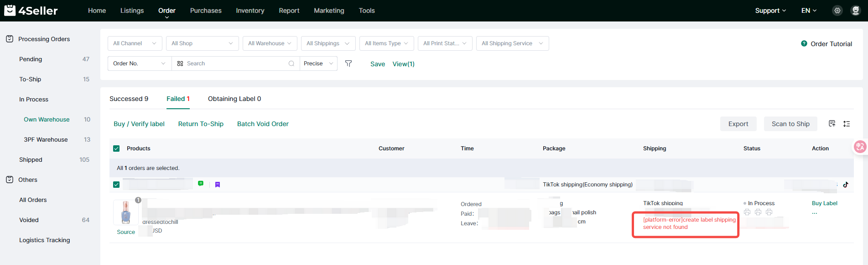Open the nail polish product thumbnail
The image size is (868, 265).
tap(126, 212)
